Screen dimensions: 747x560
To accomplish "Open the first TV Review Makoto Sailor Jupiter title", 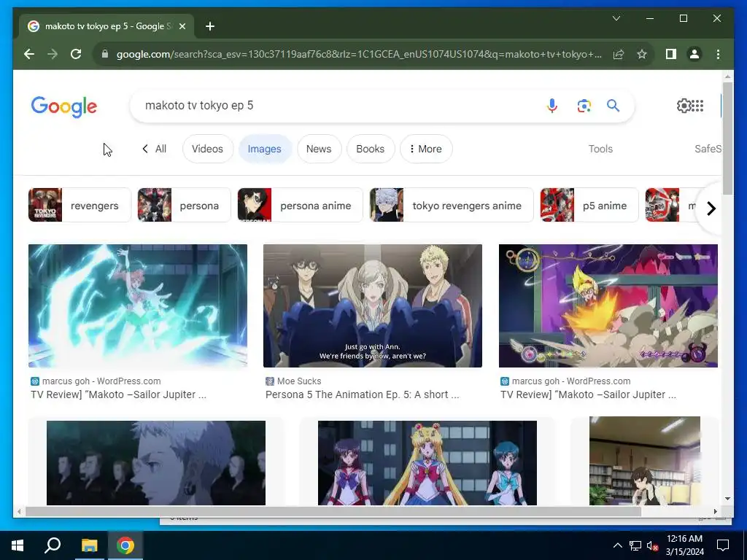I will pos(119,394).
